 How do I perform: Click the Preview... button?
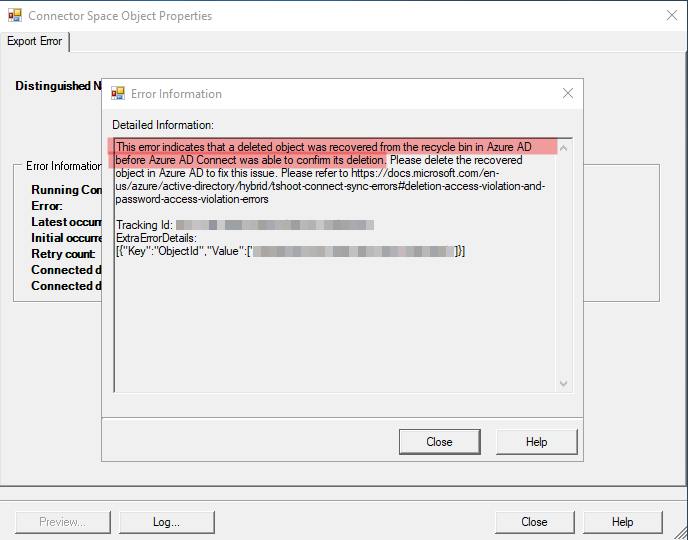click(62, 522)
